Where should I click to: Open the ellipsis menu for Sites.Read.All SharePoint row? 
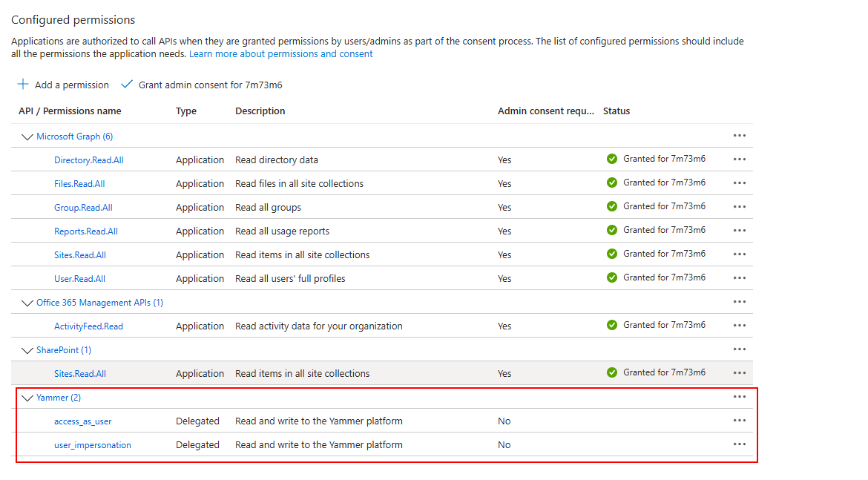[x=739, y=372]
